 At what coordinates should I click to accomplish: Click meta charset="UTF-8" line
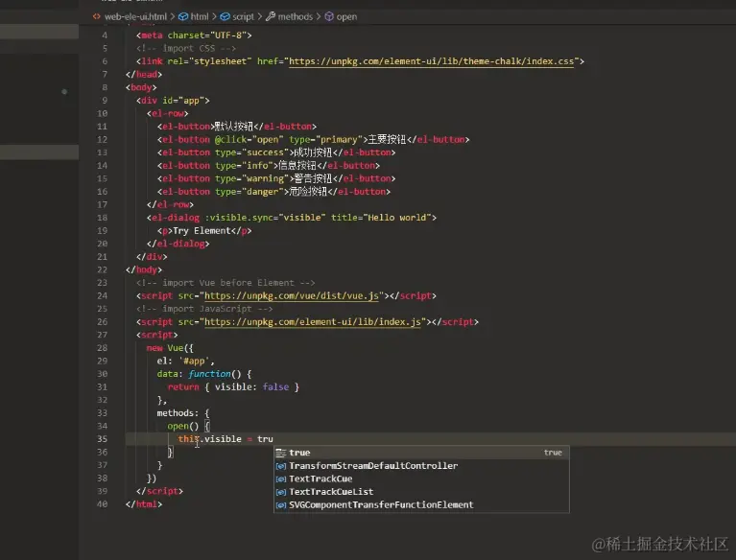(x=194, y=35)
